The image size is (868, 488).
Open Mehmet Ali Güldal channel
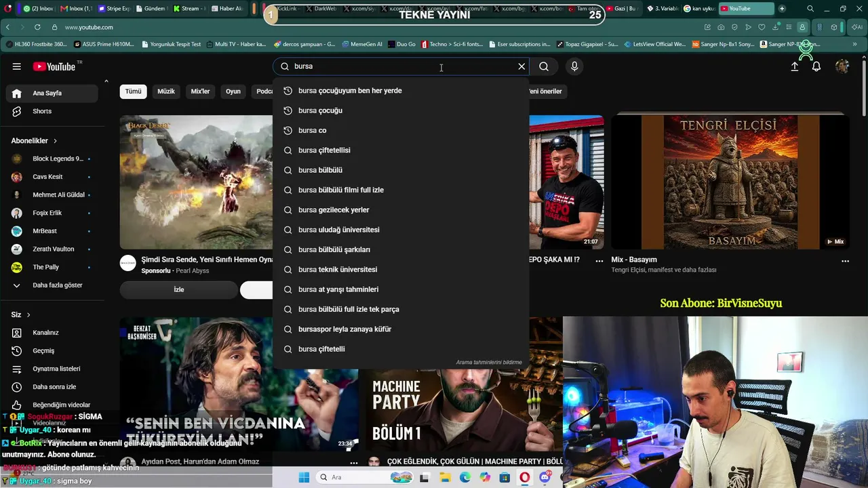(53, 195)
